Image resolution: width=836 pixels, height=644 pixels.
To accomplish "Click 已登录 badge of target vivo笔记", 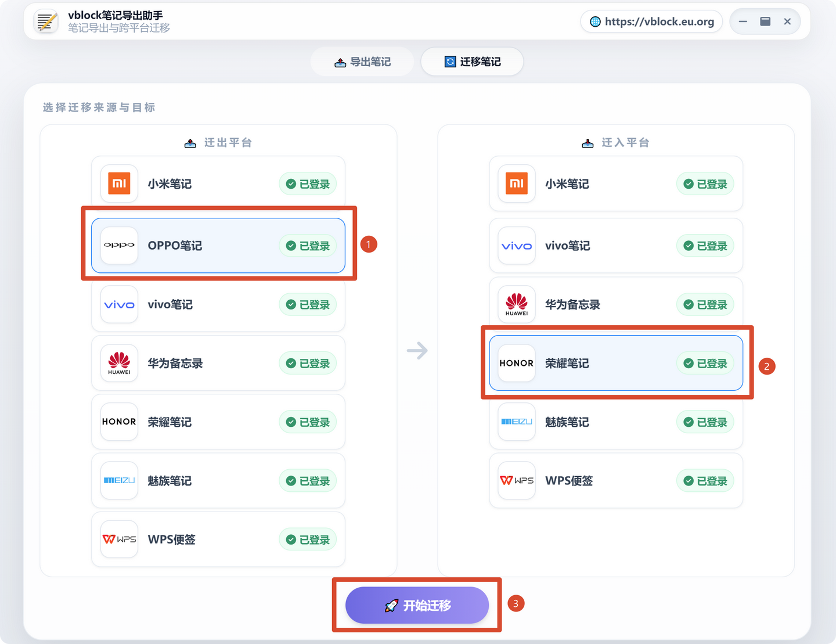I will coord(705,246).
